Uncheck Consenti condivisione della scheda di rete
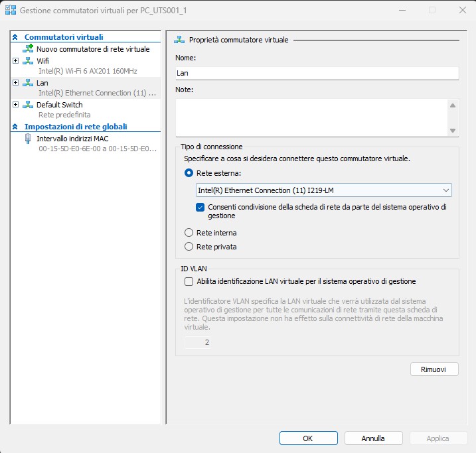Screen dimensions: 476x453 [x=201, y=207]
